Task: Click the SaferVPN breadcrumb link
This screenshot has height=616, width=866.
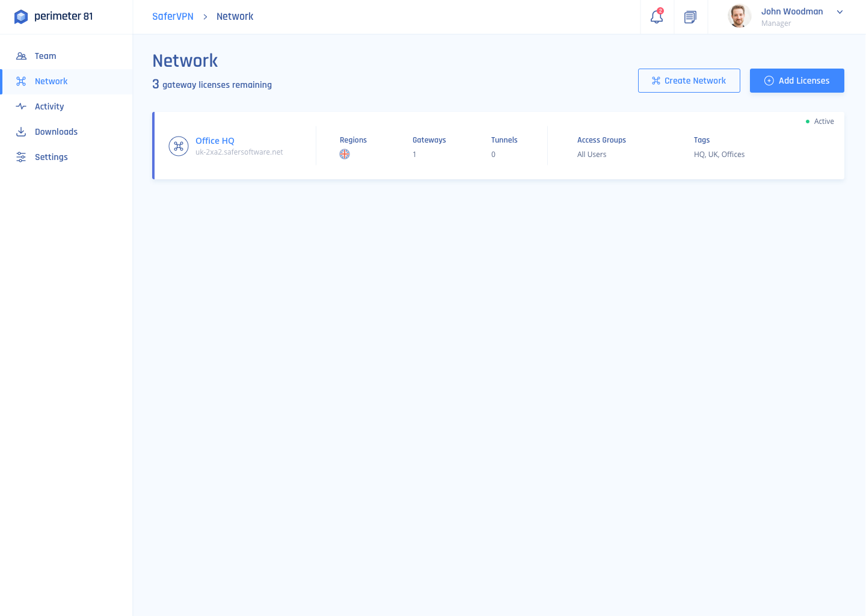Action: tap(173, 16)
